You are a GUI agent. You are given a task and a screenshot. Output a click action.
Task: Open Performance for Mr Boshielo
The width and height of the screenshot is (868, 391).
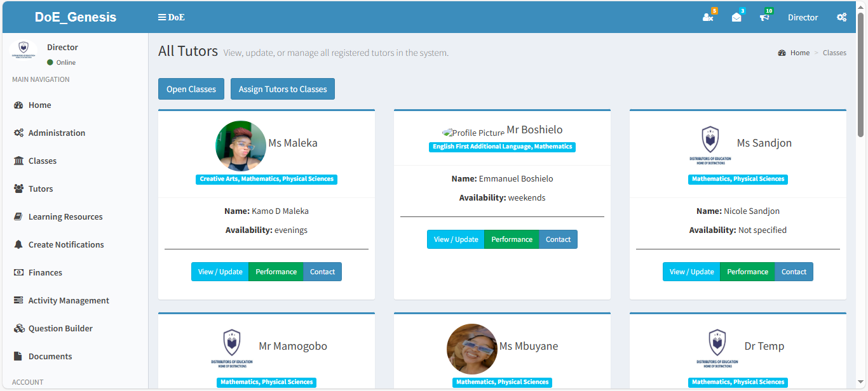point(512,239)
